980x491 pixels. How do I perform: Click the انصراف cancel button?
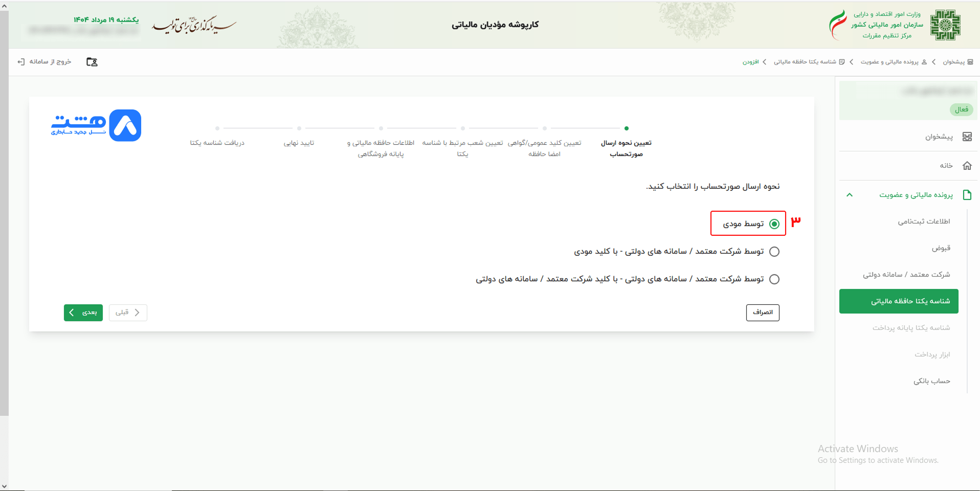(x=762, y=313)
